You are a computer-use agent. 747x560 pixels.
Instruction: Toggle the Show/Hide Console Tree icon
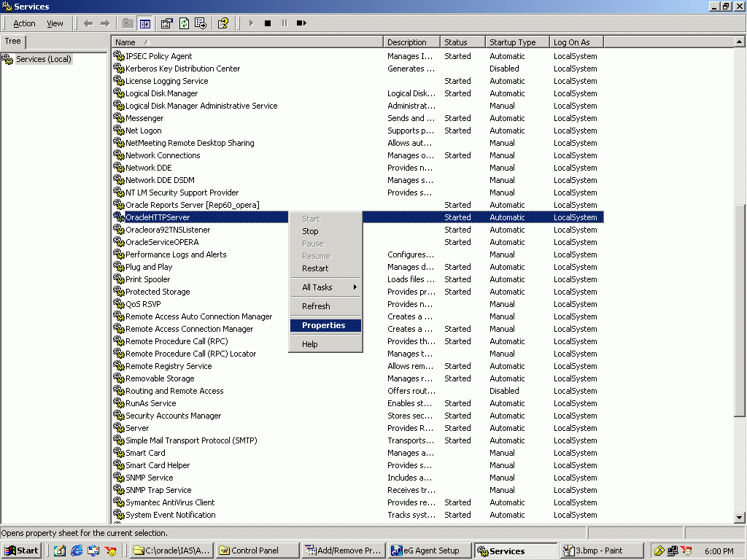coord(145,23)
